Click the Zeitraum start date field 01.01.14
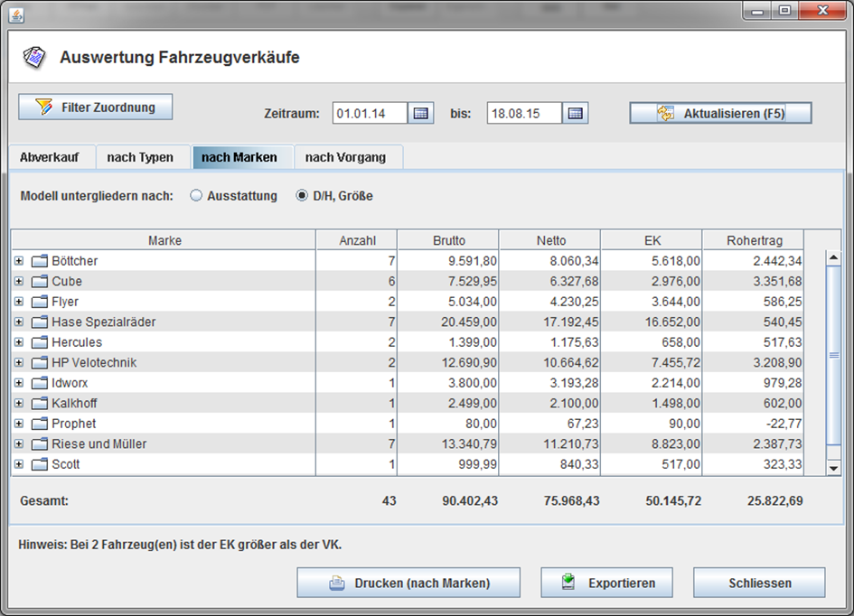The width and height of the screenshot is (854, 616). click(x=370, y=113)
